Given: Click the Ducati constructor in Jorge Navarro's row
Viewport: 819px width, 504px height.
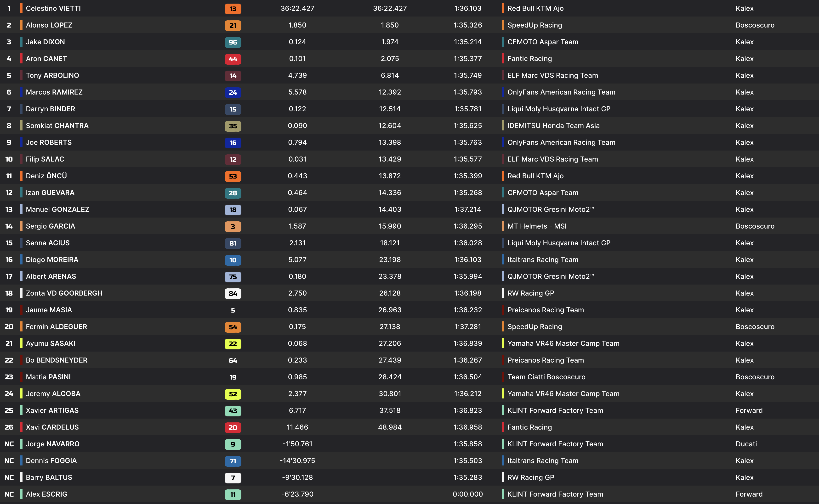Looking at the screenshot, I should [x=746, y=444].
